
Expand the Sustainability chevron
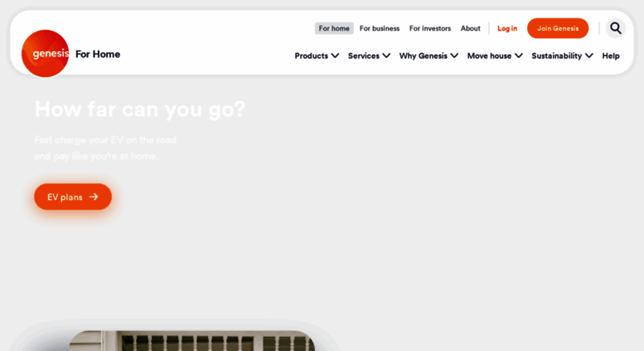(589, 56)
